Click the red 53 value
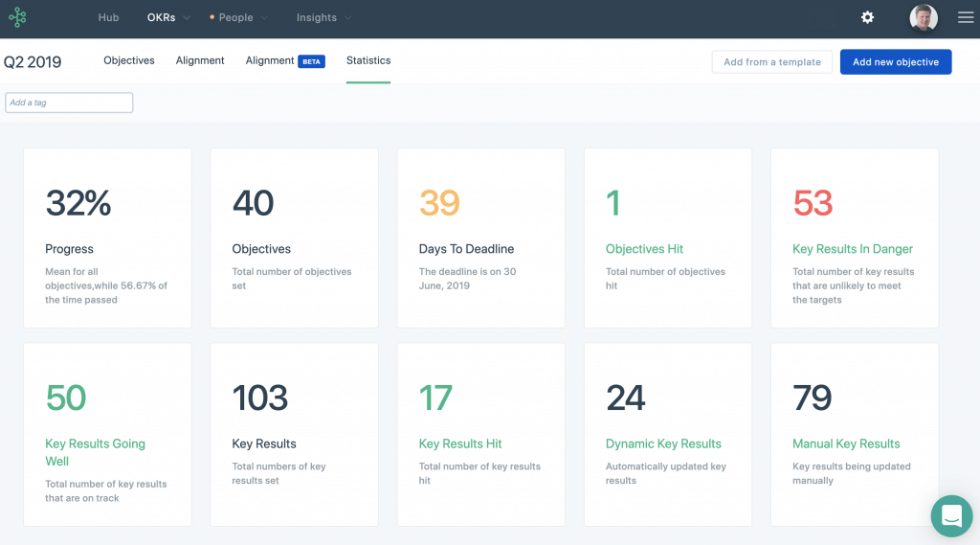 813,203
